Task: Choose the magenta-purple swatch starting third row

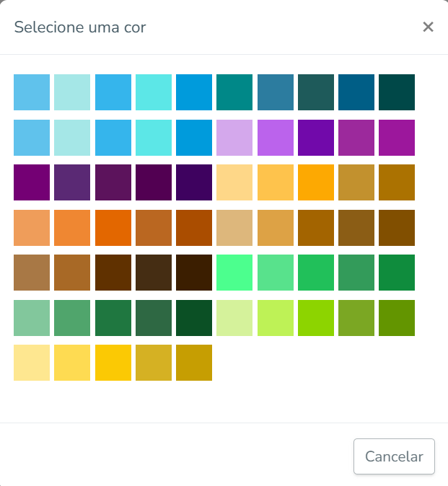Action: pyautogui.click(x=32, y=182)
